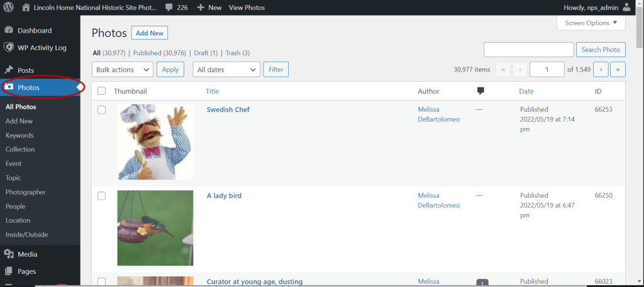Click the WP Activity Log shield icon

[9, 48]
